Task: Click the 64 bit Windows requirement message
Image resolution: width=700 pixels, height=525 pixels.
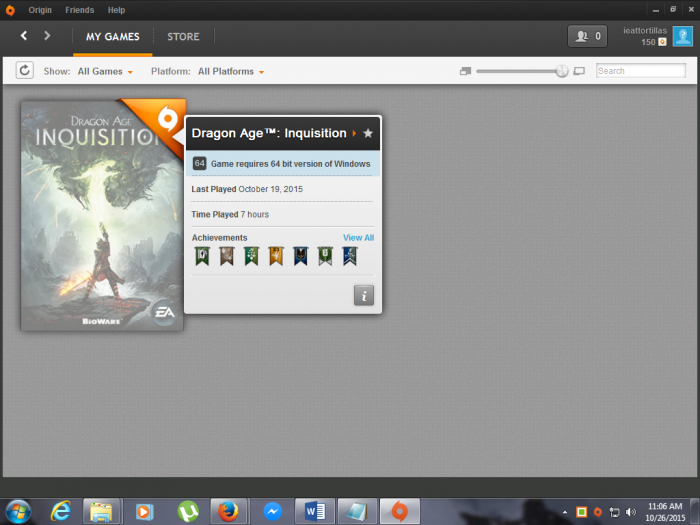Action: pyautogui.click(x=290, y=164)
